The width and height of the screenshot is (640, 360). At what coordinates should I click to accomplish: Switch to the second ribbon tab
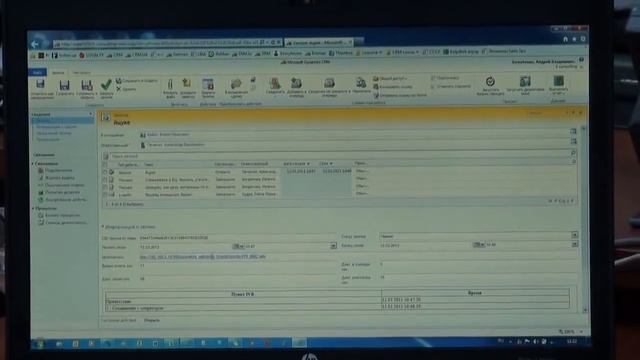(58, 73)
